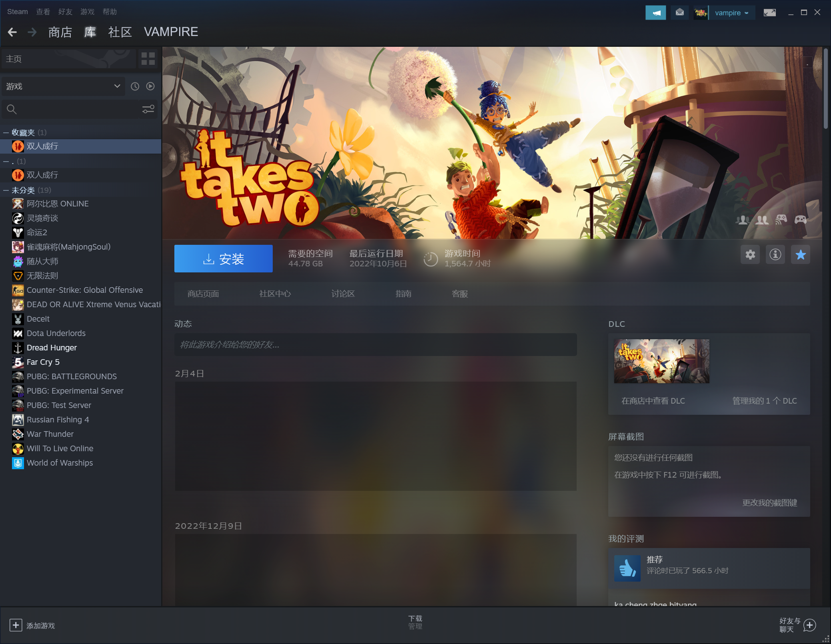831x644 pixels.
Task: Click the vertical scrollbar of game page
Action: point(826,88)
